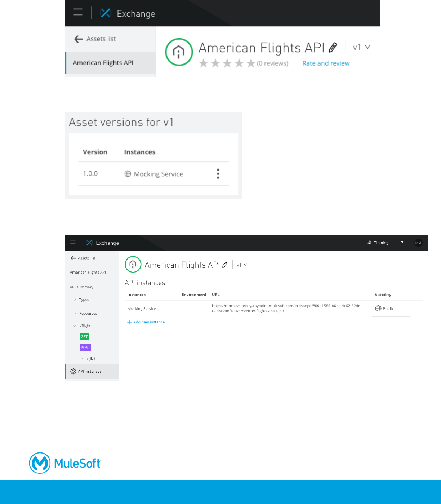Click the fifth rating star

251,63
